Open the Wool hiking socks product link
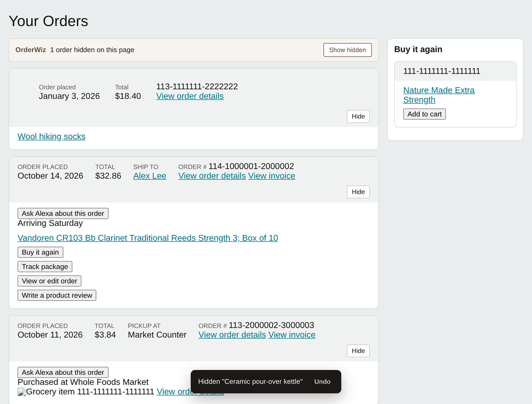The height and width of the screenshot is (404, 532). (51, 136)
